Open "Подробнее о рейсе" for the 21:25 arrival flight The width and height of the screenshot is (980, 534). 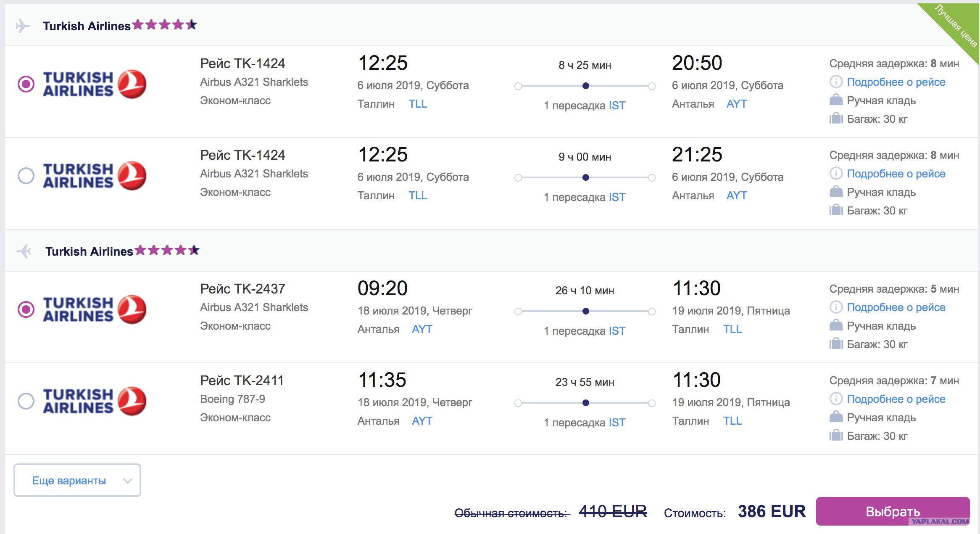click(896, 174)
